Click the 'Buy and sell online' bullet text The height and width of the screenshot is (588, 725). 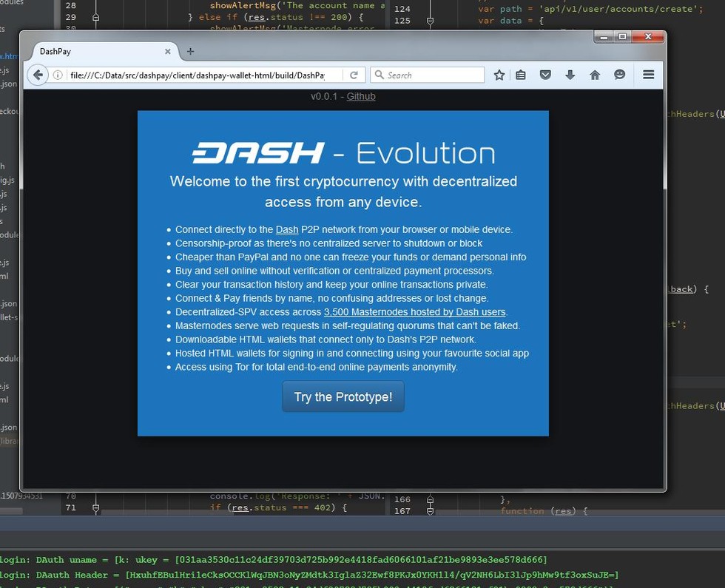click(334, 271)
